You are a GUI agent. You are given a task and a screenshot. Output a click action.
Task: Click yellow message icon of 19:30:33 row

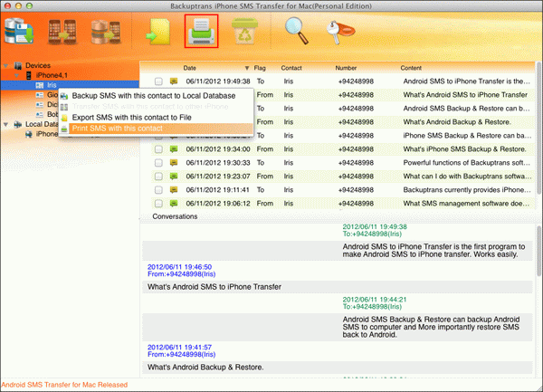(174, 162)
